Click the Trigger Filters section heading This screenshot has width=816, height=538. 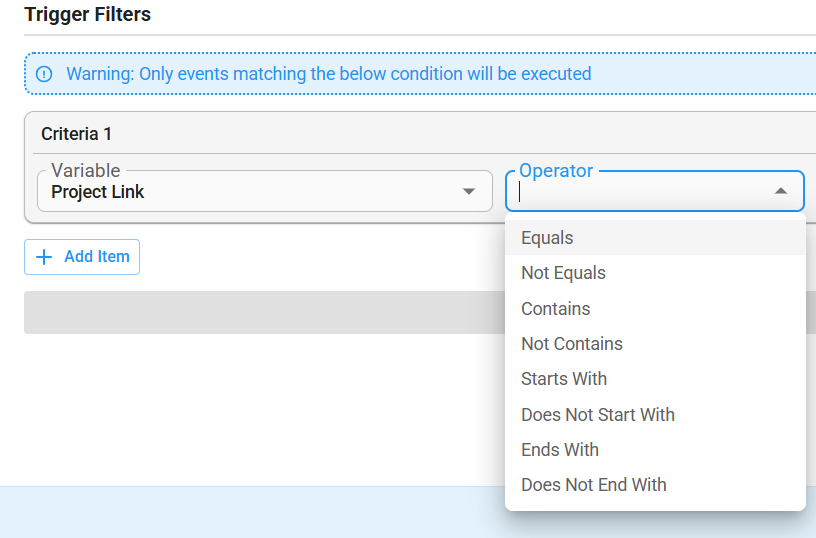(x=87, y=14)
